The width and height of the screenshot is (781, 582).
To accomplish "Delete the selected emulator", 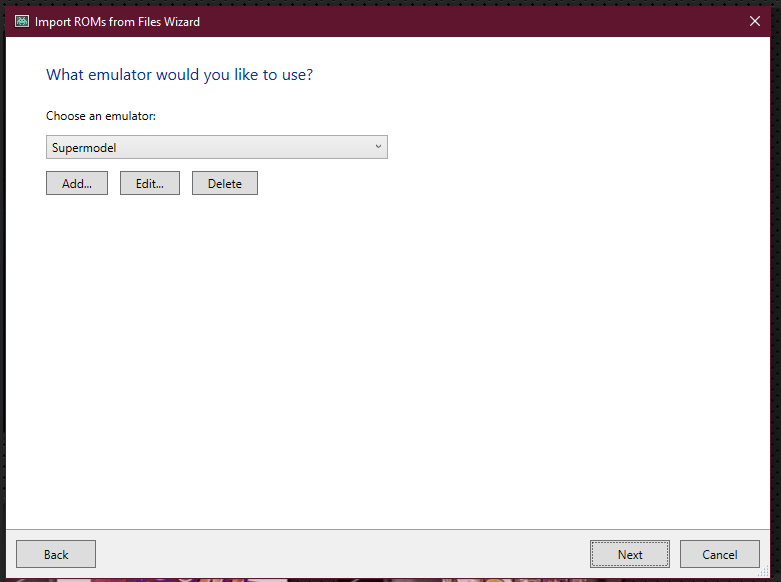I will click(x=225, y=183).
